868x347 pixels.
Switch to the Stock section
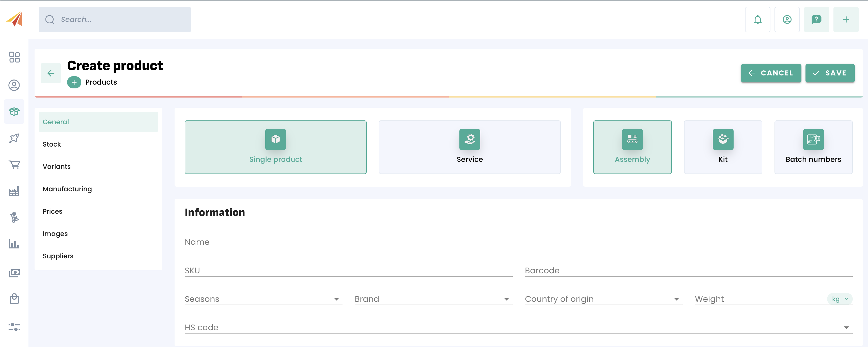click(52, 144)
